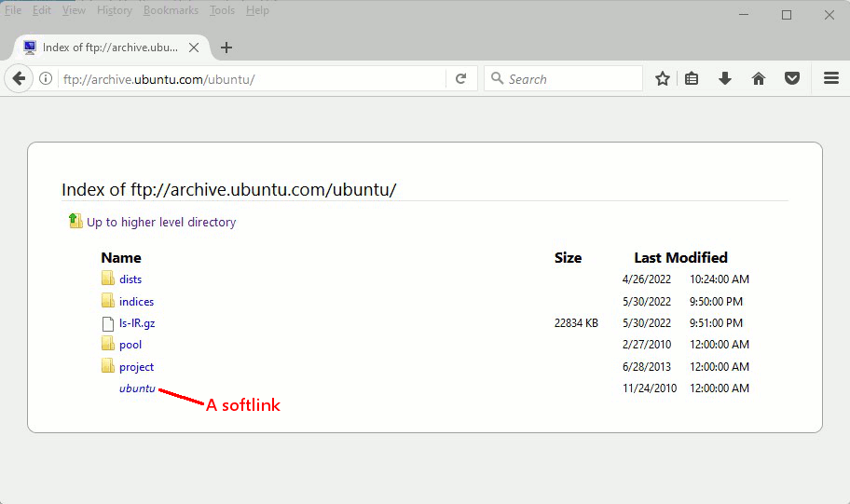The height and width of the screenshot is (504, 850).
Task: Reload the current page
Action: (x=460, y=78)
